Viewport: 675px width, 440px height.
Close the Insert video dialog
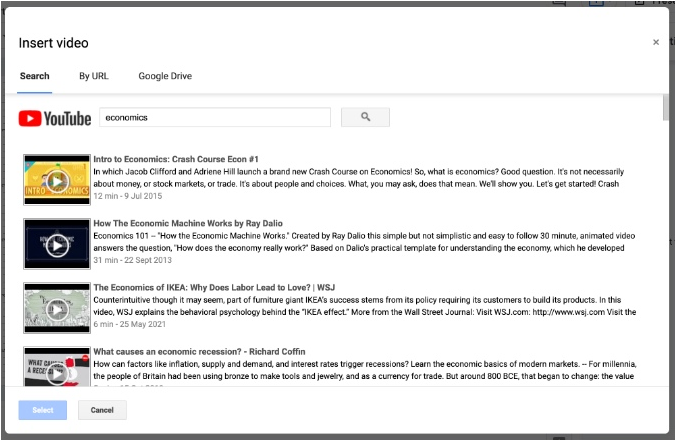pyautogui.click(x=656, y=42)
